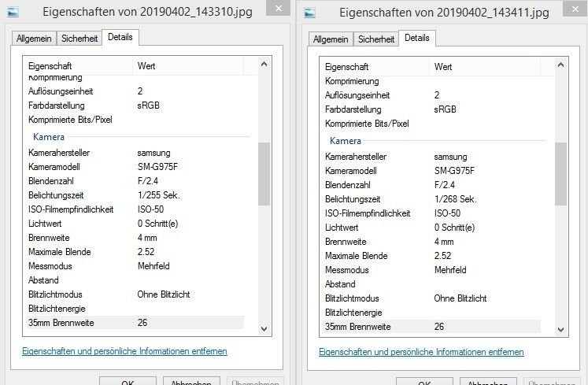Click the image file icon of 20190402_143411.jpg

[x=309, y=13]
